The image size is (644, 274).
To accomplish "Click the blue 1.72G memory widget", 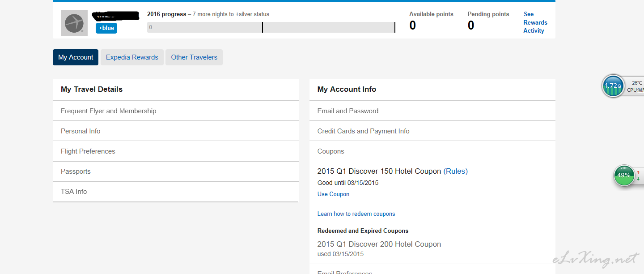I will [x=613, y=86].
